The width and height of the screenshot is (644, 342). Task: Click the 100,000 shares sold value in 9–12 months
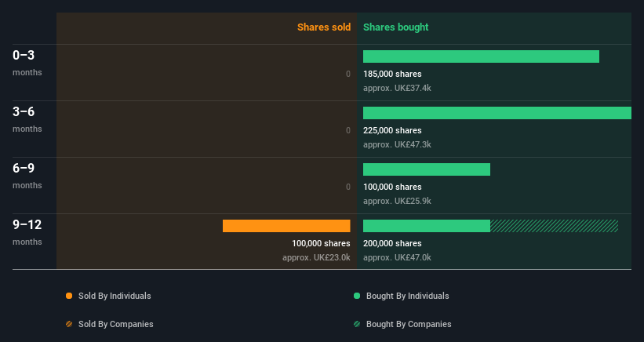click(x=321, y=243)
